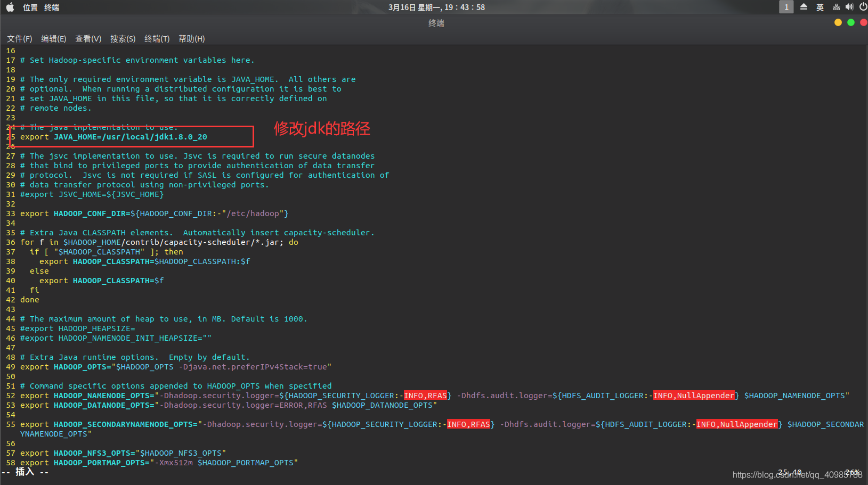Click '# Extra Java CLASSPATH elements' comment line
Screen dimensions: 868x485
pos(197,233)
